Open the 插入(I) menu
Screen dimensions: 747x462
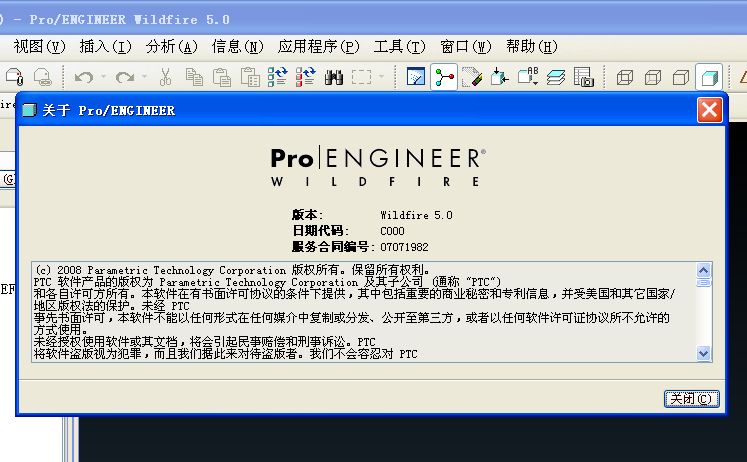click(x=105, y=47)
